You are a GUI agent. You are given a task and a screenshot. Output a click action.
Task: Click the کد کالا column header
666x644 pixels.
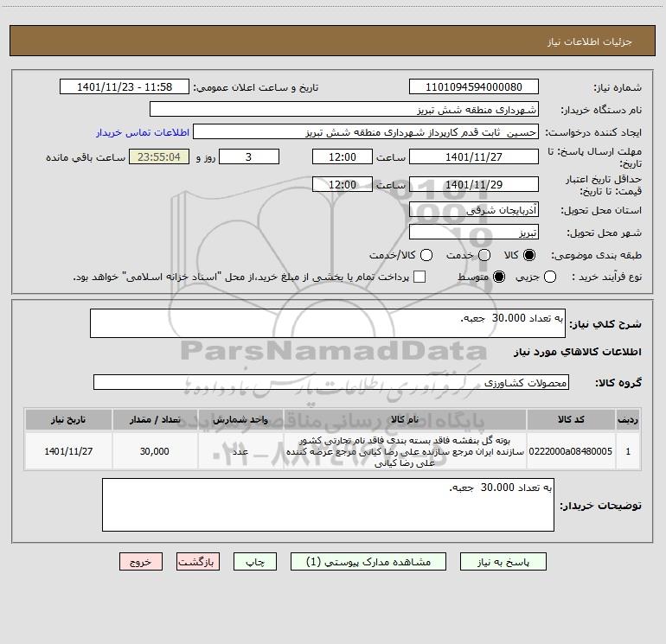pyautogui.click(x=571, y=420)
